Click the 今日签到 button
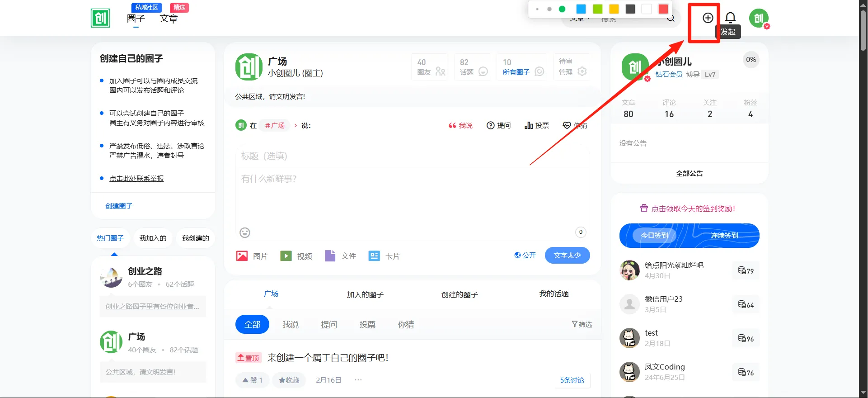The image size is (868, 398). 654,235
